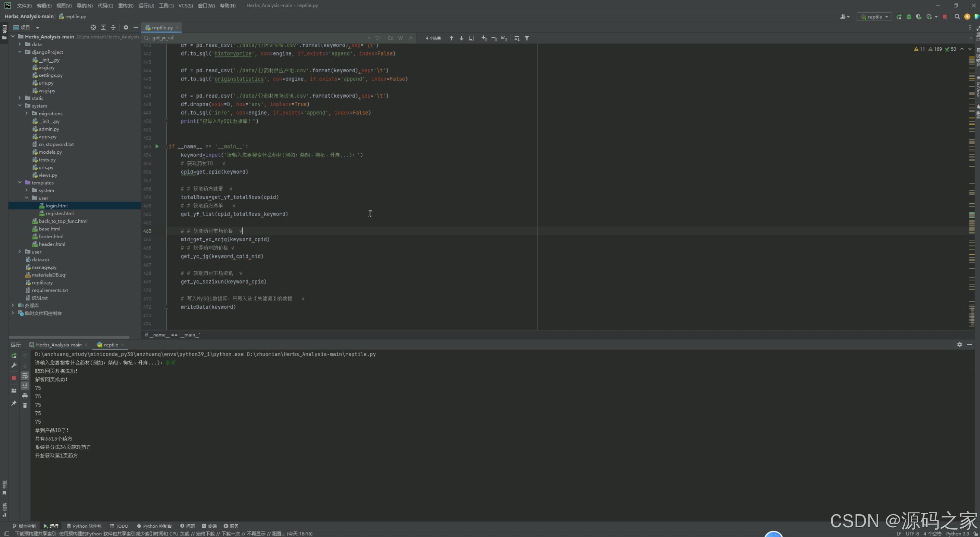Open Python 控制台 tool window

(154, 526)
